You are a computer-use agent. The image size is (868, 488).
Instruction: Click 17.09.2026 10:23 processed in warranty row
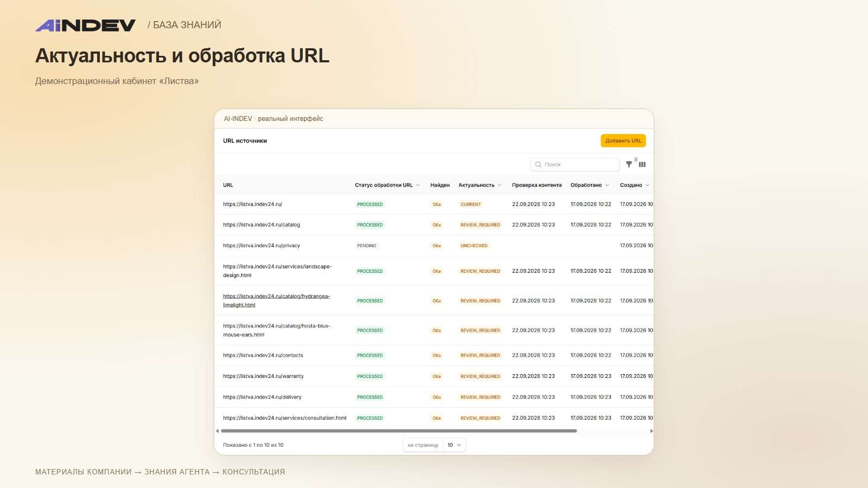click(x=591, y=376)
